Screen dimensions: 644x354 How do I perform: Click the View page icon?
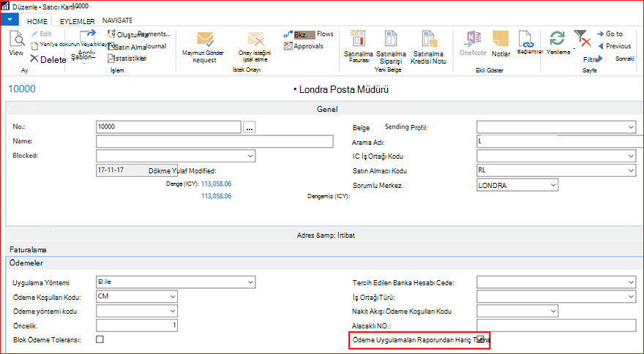[16, 39]
